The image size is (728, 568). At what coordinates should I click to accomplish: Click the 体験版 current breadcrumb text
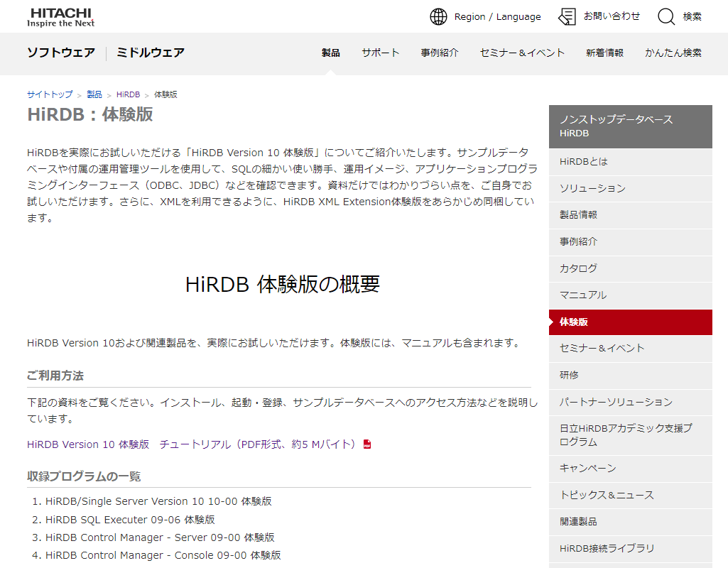[x=165, y=94]
